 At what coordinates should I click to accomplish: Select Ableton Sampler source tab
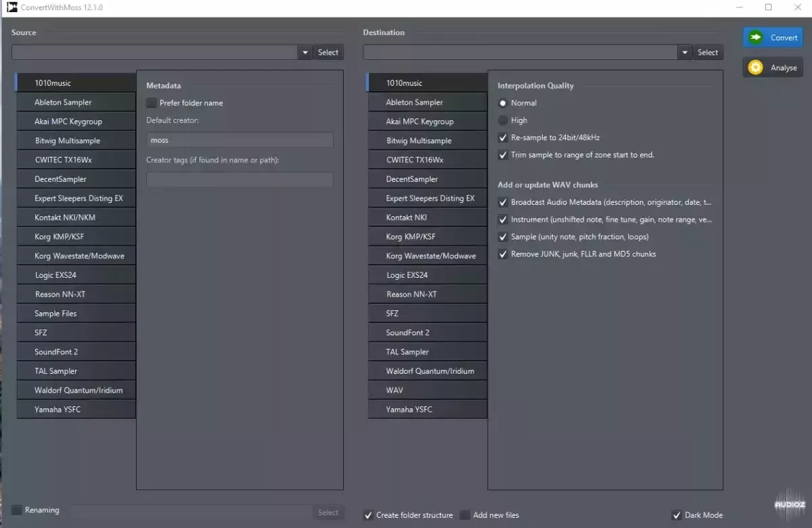(76, 102)
